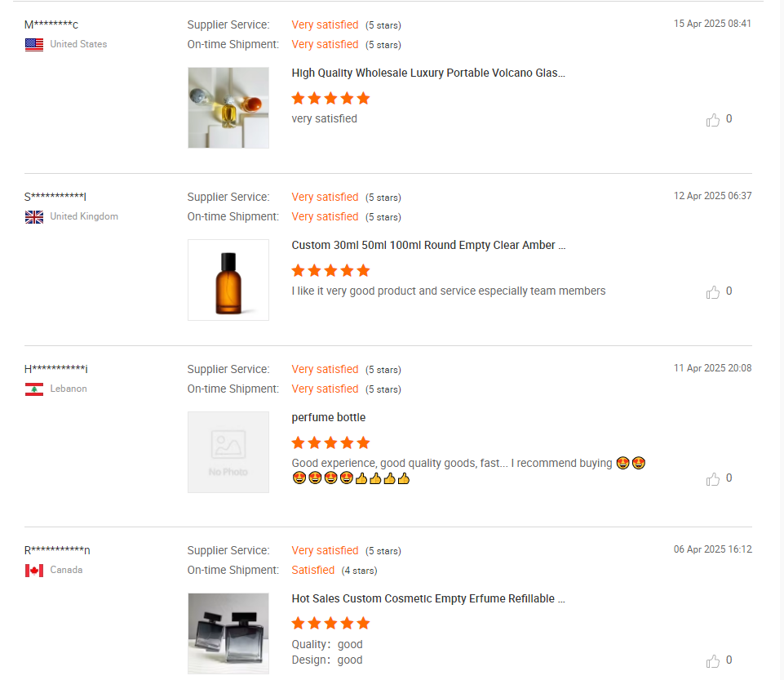Give thumbs-up to the Lebanon review

(x=712, y=479)
